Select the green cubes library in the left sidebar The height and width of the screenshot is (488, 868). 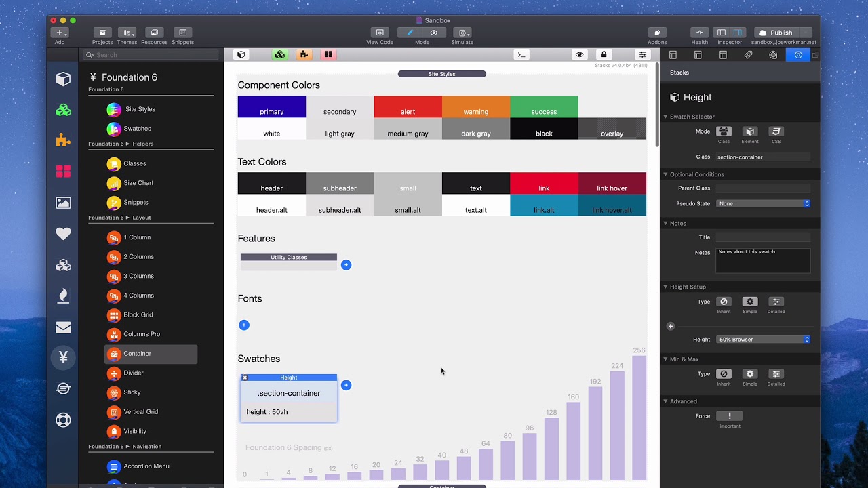tap(63, 110)
